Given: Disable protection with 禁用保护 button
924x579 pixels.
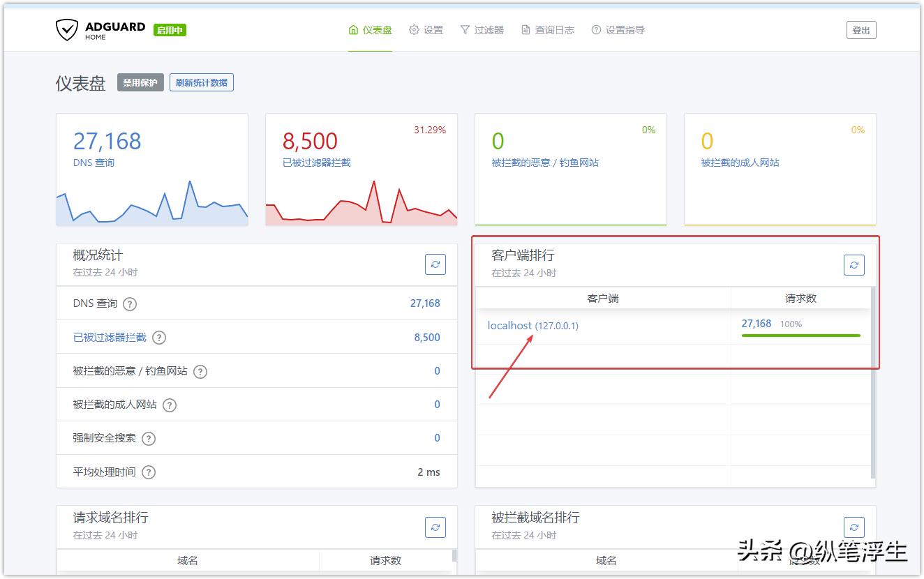Looking at the screenshot, I should click(x=140, y=82).
